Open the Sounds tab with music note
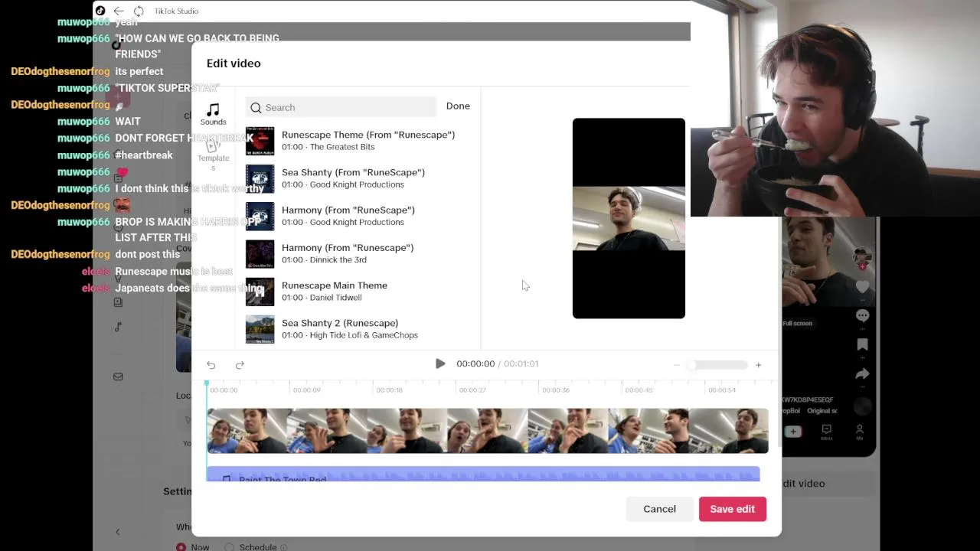 point(213,115)
